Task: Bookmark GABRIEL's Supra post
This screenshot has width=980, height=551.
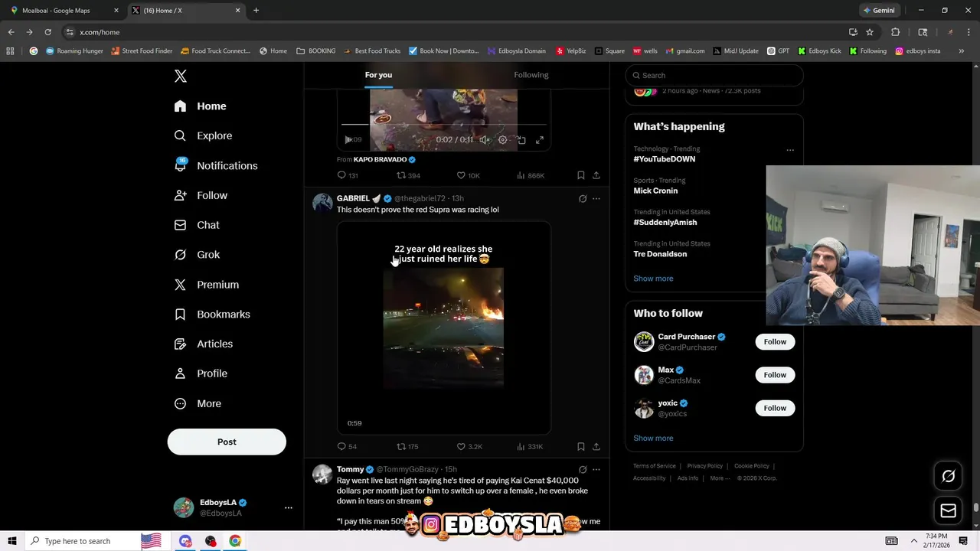Action: coord(581,446)
